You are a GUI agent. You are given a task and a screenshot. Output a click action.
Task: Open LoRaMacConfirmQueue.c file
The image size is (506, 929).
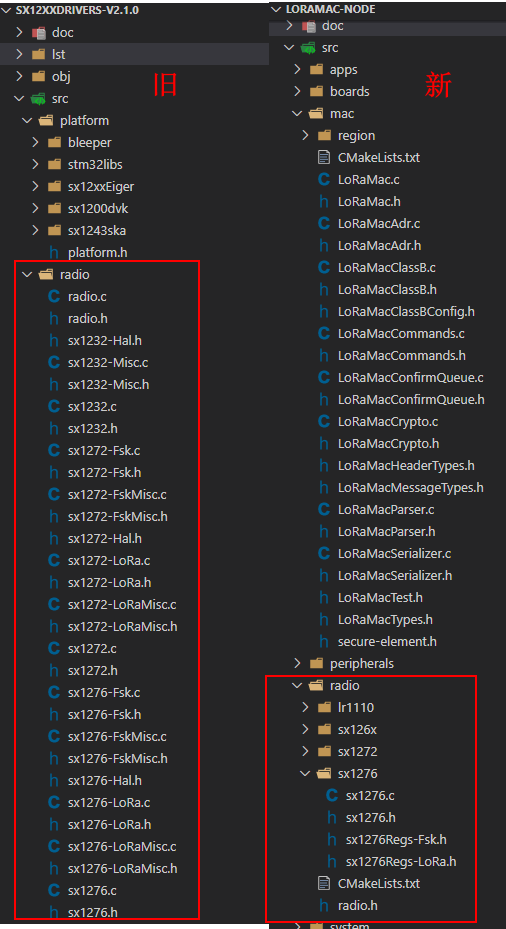[411, 377]
